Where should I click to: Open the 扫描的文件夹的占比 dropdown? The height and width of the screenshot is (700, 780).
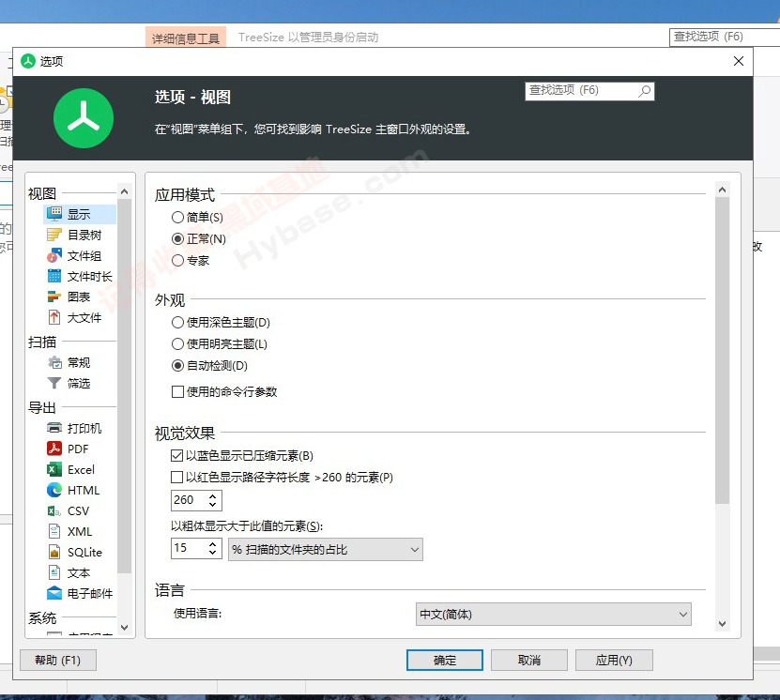(324, 548)
